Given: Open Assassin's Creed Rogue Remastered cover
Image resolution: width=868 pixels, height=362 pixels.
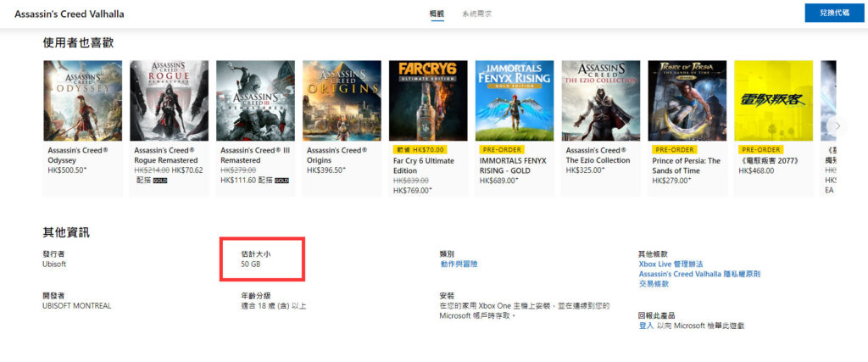Looking at the screenshot, I should [x=169, y=101].
